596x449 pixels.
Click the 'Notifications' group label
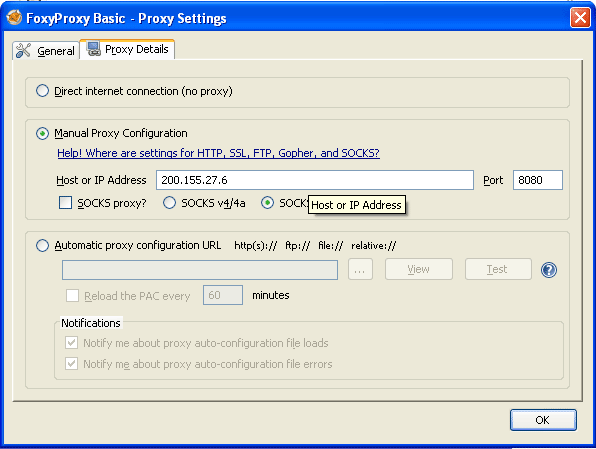click(x=91, y=323)
